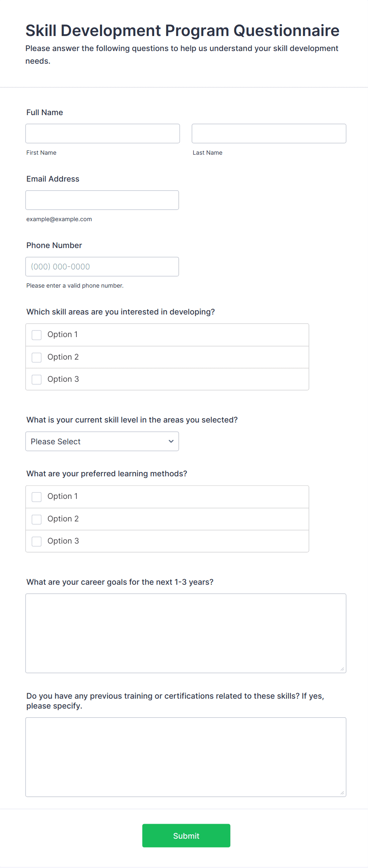Click the career goals text area
The height and width of the screenshot is (868, 368).
coord(186,633)
